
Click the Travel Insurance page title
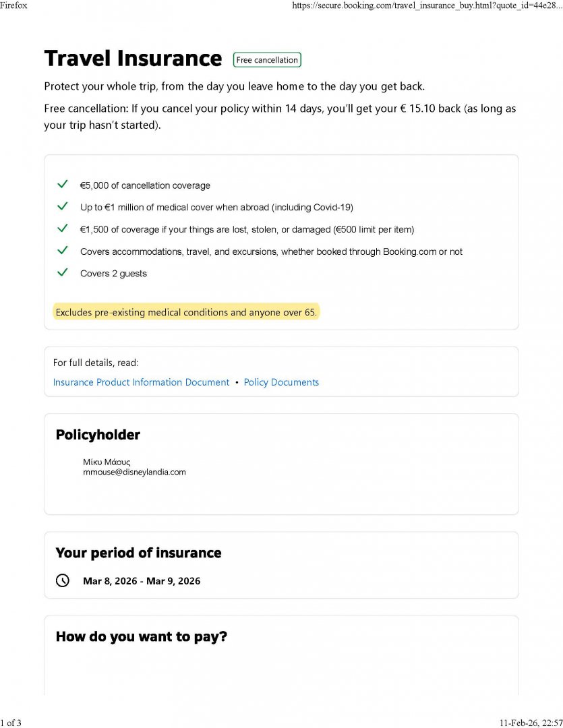coord(133,59)
